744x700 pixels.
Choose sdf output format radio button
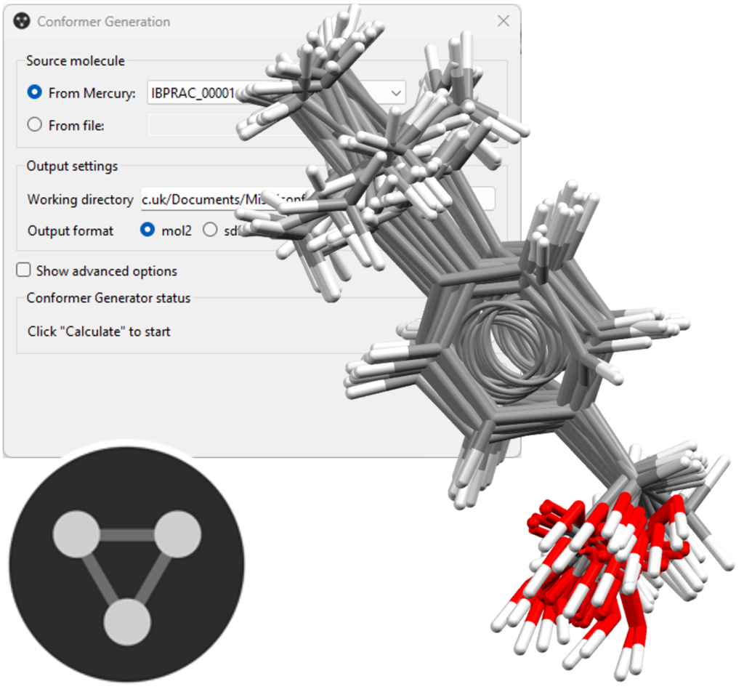tap(210, 230)
